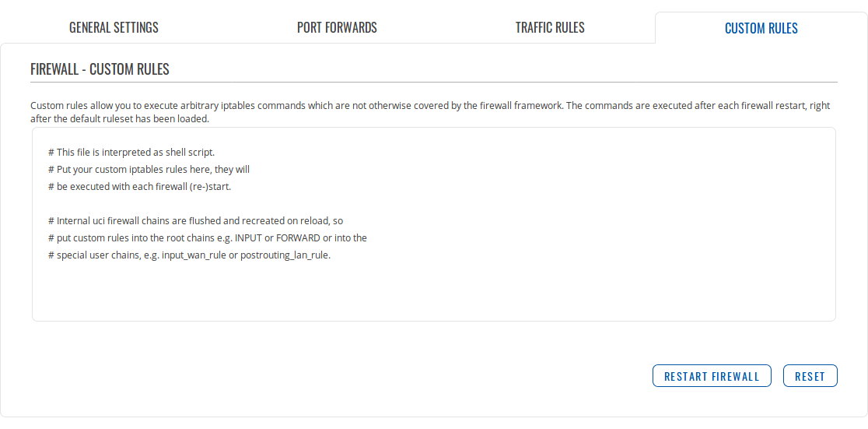Open the General Settings tab
The height and width of the screenshot is (429, 868).
(x=114, y=28)
